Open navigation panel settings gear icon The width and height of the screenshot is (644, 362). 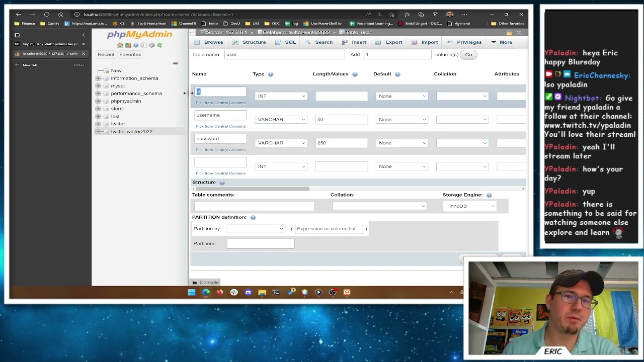click(151, 45)
